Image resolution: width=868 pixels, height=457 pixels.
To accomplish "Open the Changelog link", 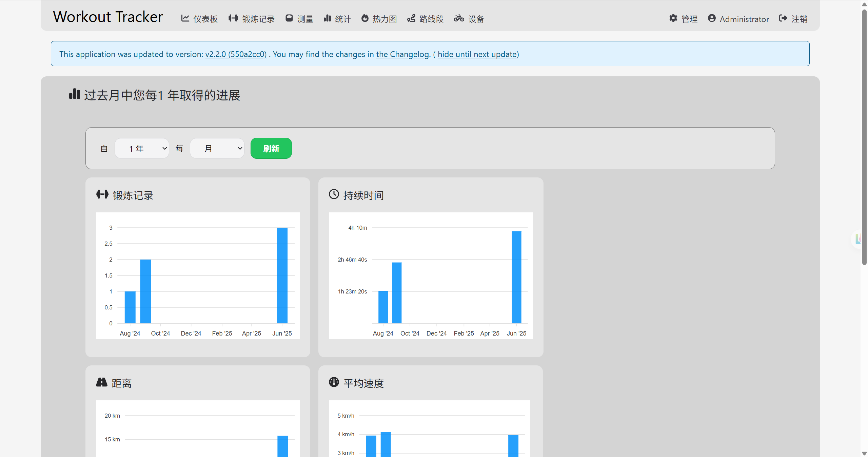I will coord(402,54).
